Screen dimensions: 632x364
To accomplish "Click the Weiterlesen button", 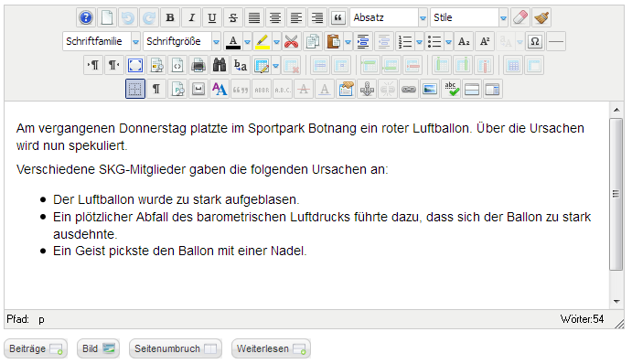I will click(x=271, y=348).
